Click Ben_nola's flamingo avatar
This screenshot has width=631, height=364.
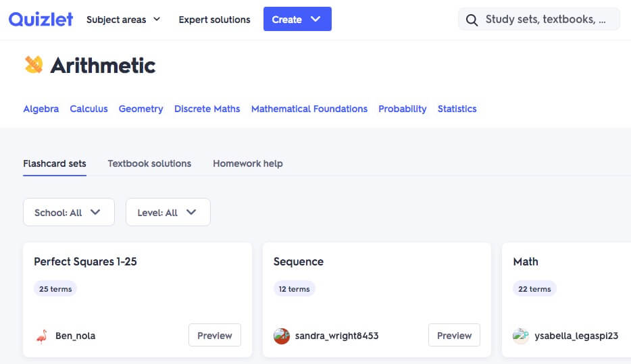coord(42,336)
